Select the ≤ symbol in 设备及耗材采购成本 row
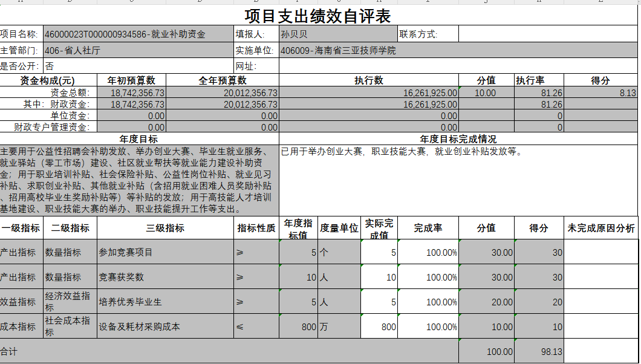 click(256, 326)
